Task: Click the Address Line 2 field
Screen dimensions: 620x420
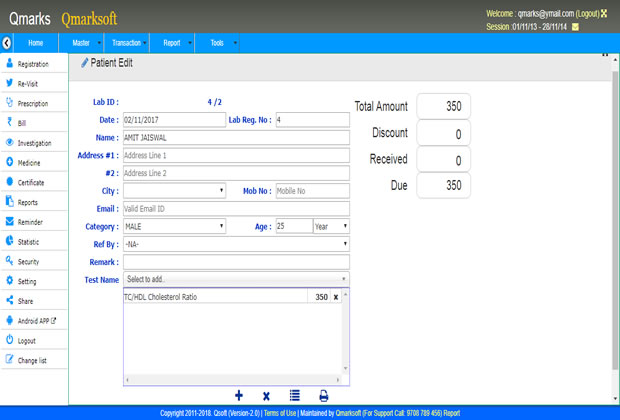Action: pyautogui.click(x=236, y=173)
